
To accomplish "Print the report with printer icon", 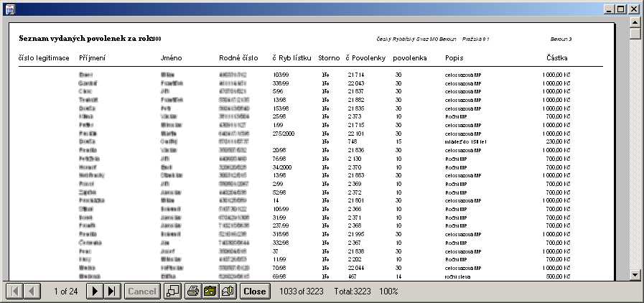I will pyautogui.click(x=193, y=291).
